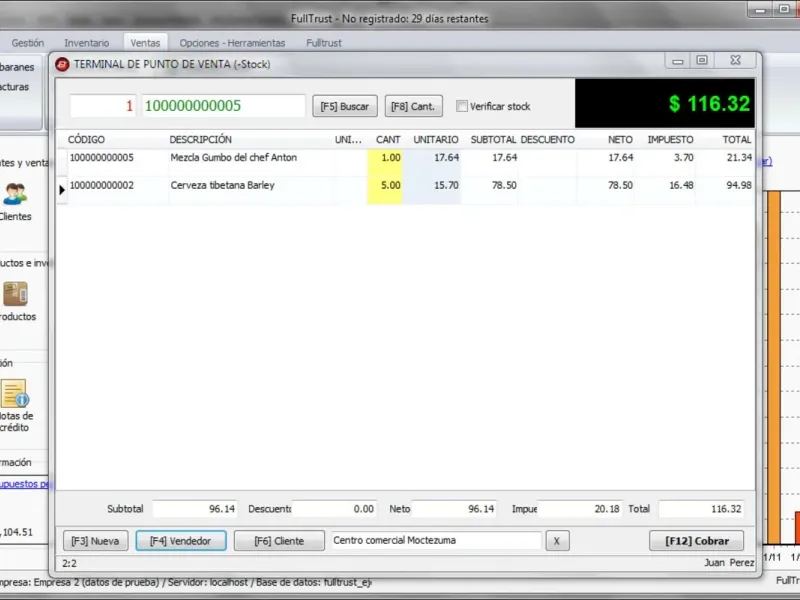This screenshot has width=800, height=600.
Task: Click the UNITARIO column header
Action: coord(436,139)
